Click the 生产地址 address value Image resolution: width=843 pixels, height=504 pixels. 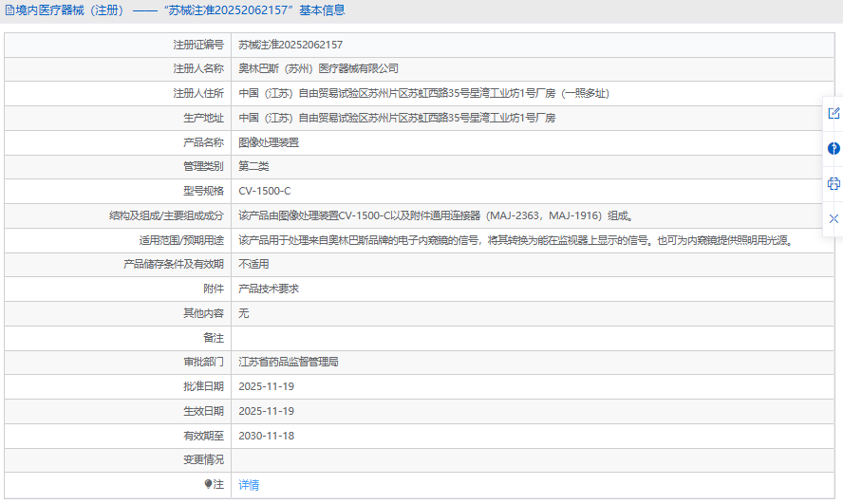pos(397,118)
